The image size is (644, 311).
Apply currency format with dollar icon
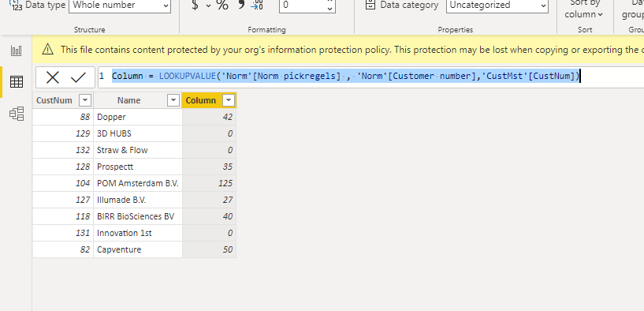pyautogui.click(x=195, y=6)
